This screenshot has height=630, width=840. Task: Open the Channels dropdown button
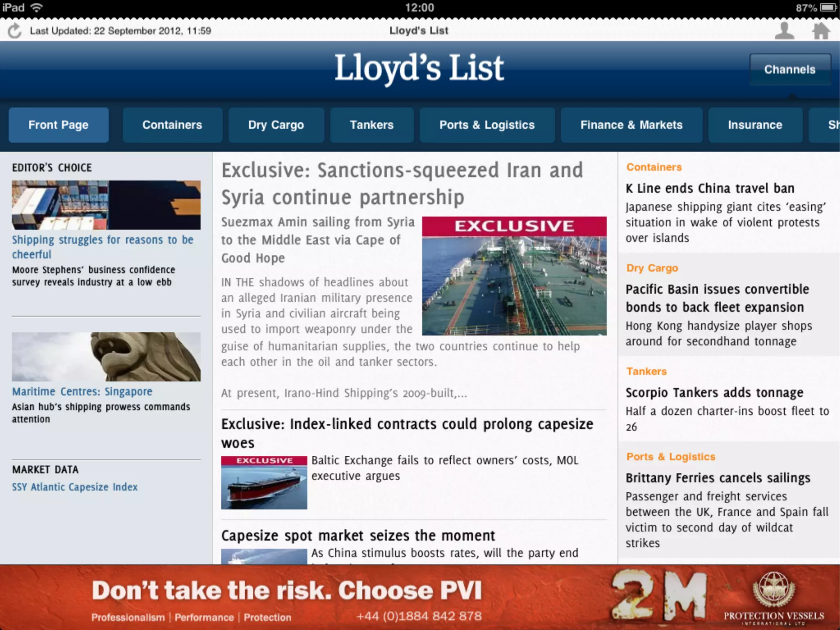[790, 69]
